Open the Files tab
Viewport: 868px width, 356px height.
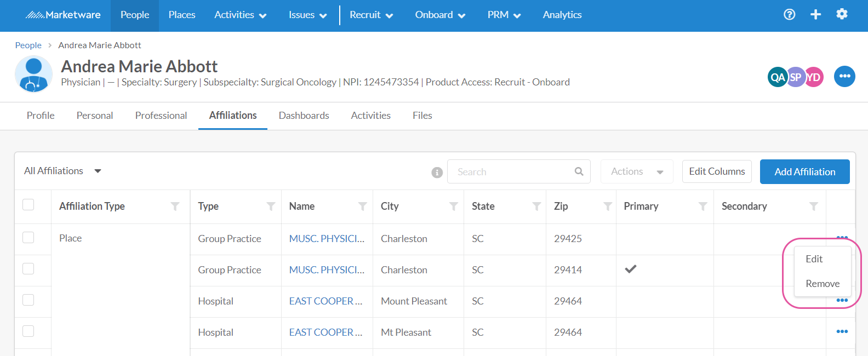click(x=422, y=116)
